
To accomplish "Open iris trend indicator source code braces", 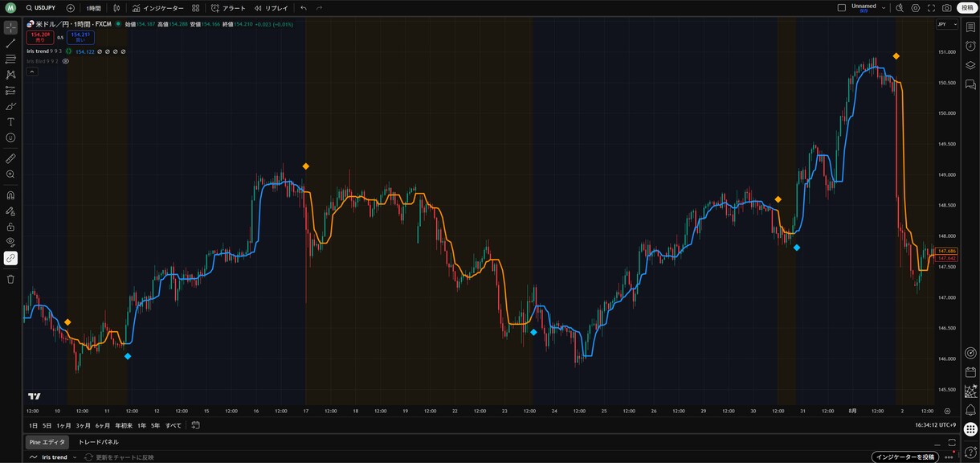I will coord(69,51).
